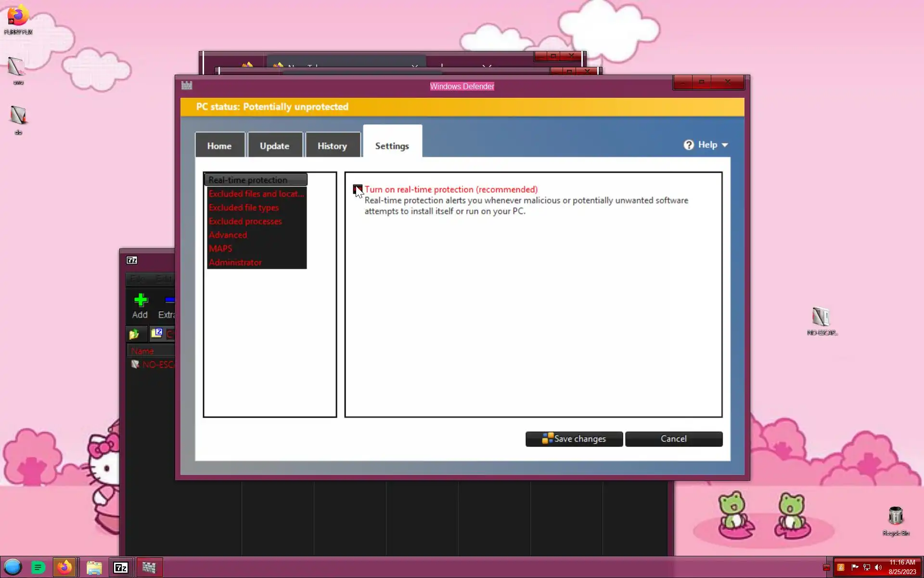Screen dimensions: 924x578
Task: Click the Save changes button
Action: click(x=574, y=439)
